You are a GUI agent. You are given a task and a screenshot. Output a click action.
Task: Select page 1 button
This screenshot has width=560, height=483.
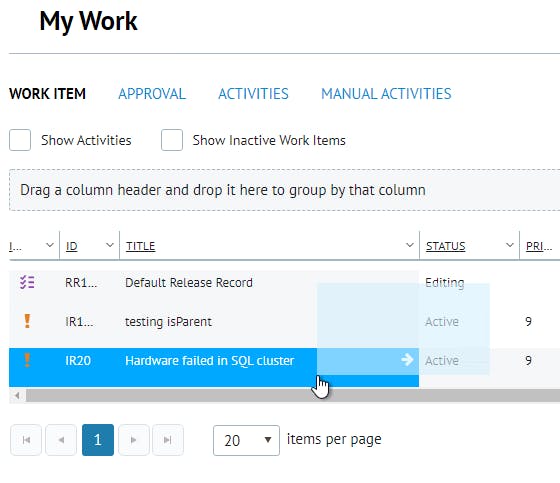[x=98, y=440]
